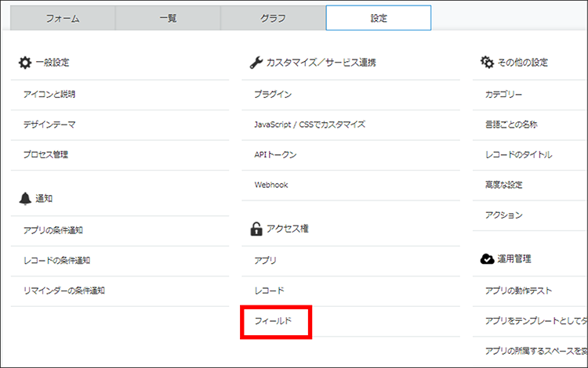Click the padlock icon beside アクセス権
This screenshot has height=368, width=588.
pos(256,229)
